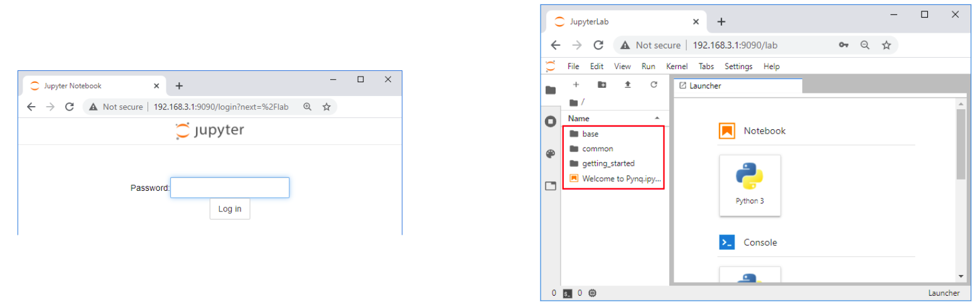Not secure warning in JupyterLab window
The width and height of the screenshot is (980, 307).
650,45
